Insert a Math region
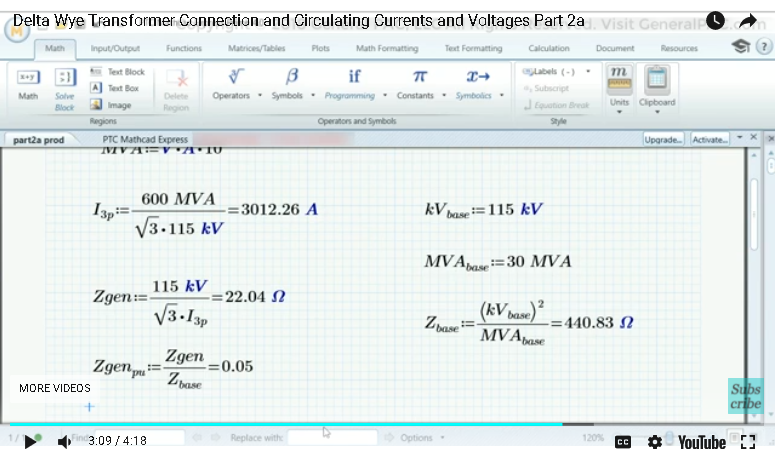The width and height of the screenshot is (775, 455). [x=28, y=84]
